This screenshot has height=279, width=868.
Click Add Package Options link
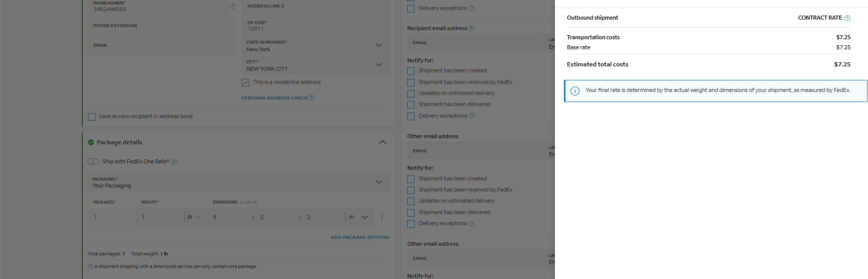coord(360,237)
